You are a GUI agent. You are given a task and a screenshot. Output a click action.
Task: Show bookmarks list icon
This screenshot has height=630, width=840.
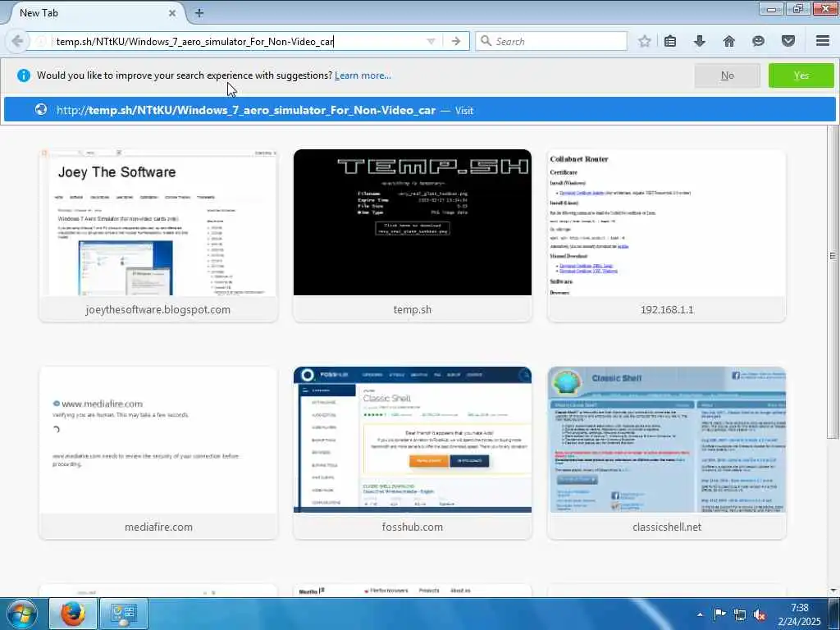(x=670, y=41)
